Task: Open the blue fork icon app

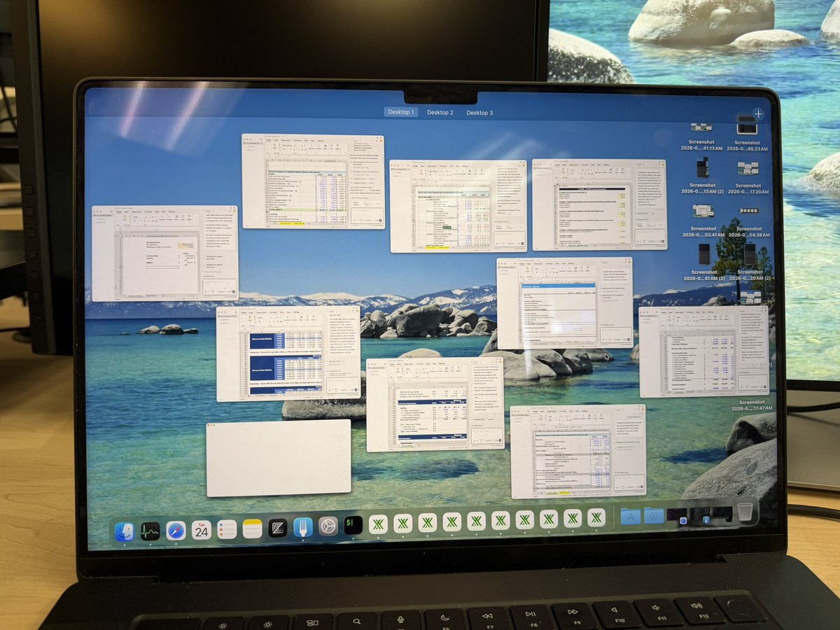Action: coord(303,527)
